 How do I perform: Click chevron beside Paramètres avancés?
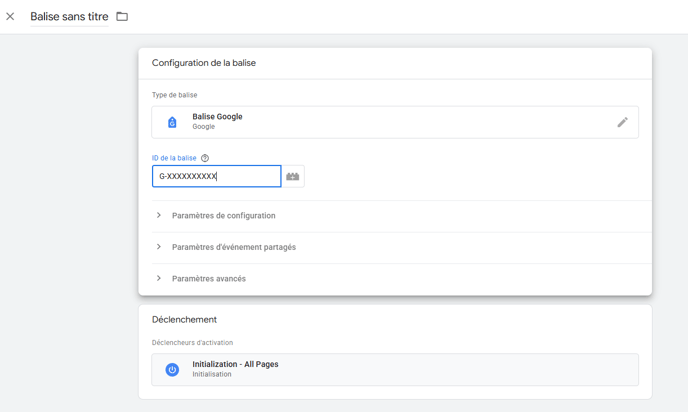159,279
